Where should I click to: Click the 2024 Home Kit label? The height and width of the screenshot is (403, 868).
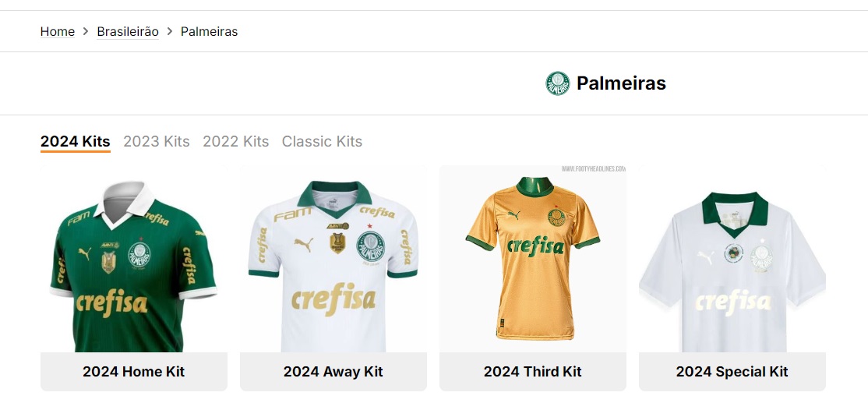134,372
